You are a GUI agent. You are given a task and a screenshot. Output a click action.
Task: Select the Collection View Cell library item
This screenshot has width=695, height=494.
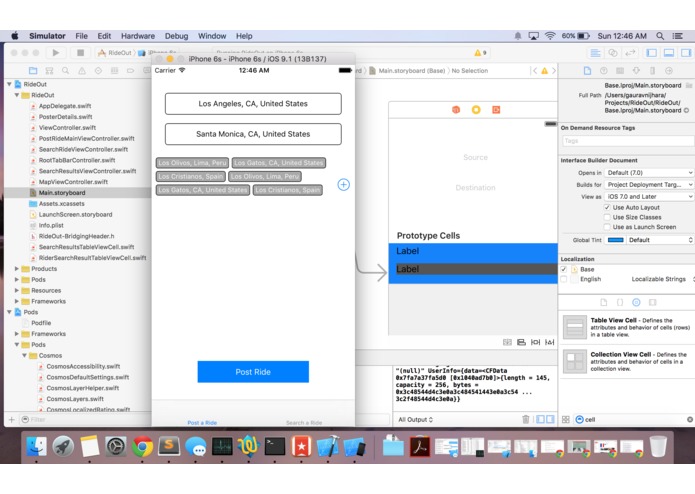[x=627, y=361]
